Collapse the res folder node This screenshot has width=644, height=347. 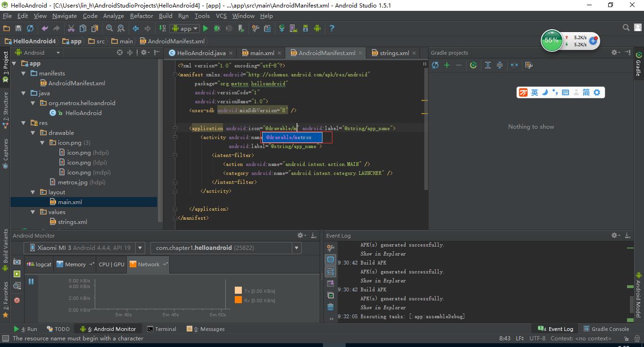click(x=23, y=123)
